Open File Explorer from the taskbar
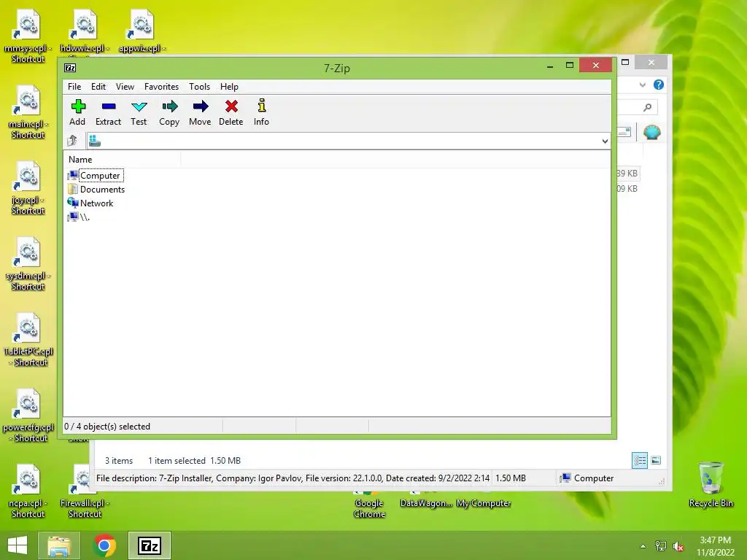 coord(59,545)
